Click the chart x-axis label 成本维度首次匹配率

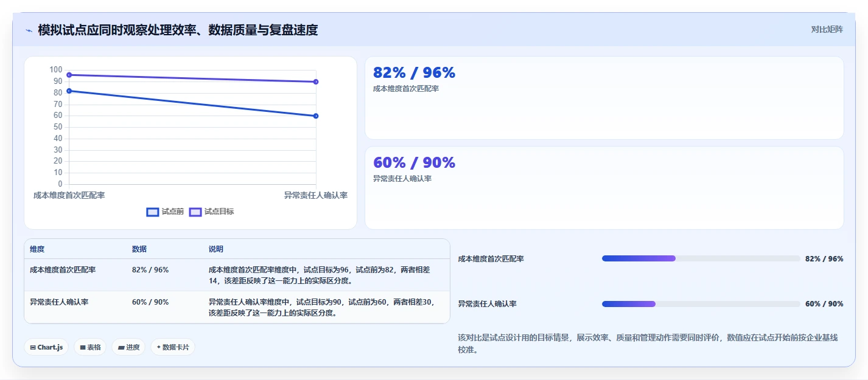(69, 195)
